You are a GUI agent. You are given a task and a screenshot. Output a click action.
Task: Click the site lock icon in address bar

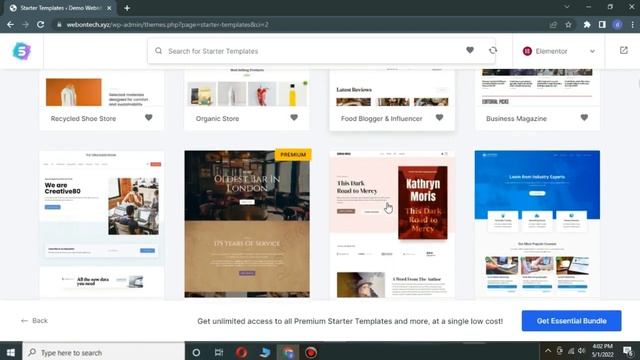click(x=59, y=24)
